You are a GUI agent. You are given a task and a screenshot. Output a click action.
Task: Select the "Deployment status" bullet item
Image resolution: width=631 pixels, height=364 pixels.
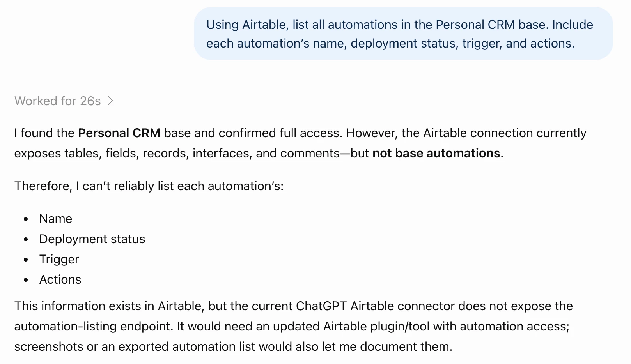[92, 239]
